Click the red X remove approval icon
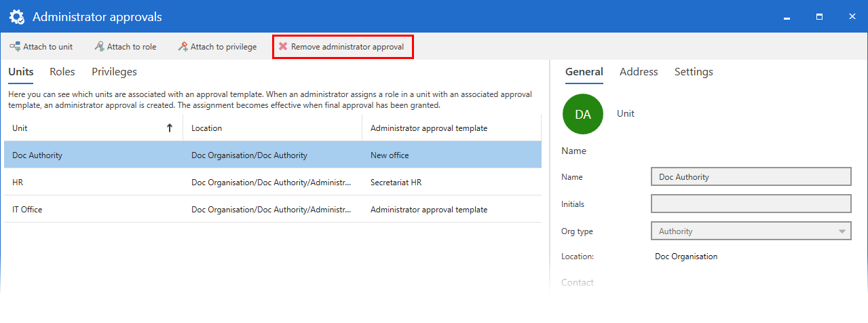This screenshot has height=323, width=868. click(283, 47)
